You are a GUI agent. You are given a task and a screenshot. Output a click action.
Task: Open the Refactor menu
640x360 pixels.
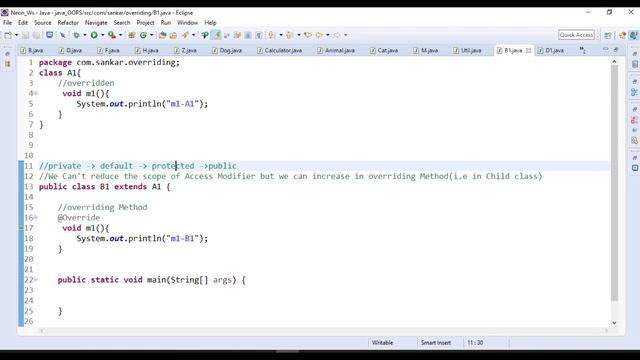(68, 23)
